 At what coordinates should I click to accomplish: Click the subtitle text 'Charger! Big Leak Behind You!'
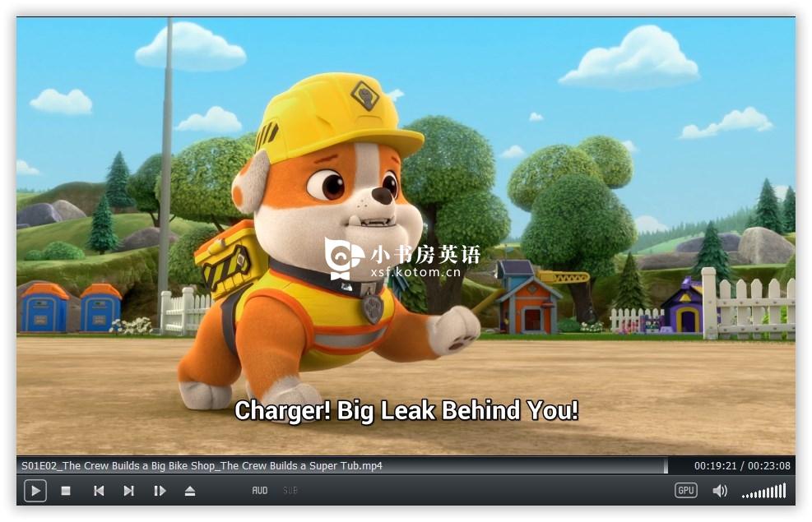406,411
